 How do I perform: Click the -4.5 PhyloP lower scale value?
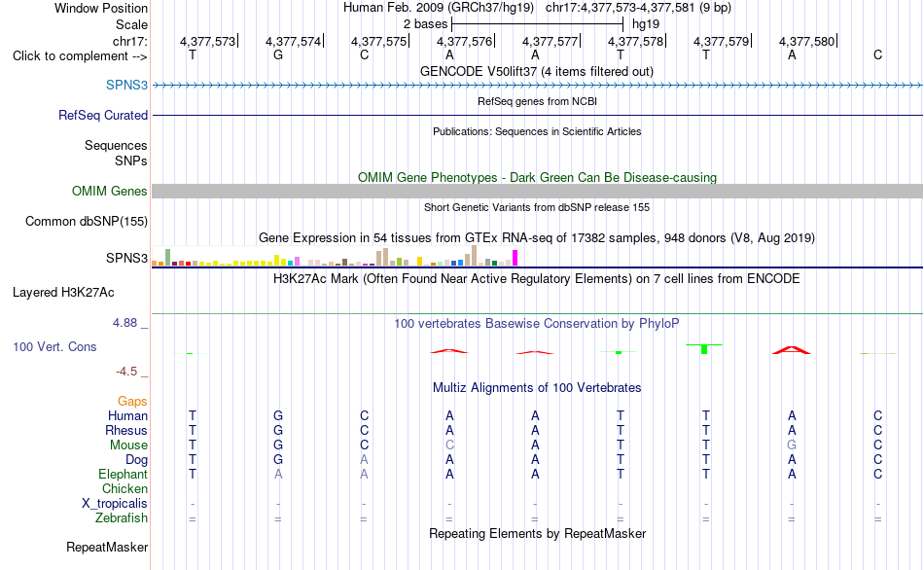tap(126, 372)
